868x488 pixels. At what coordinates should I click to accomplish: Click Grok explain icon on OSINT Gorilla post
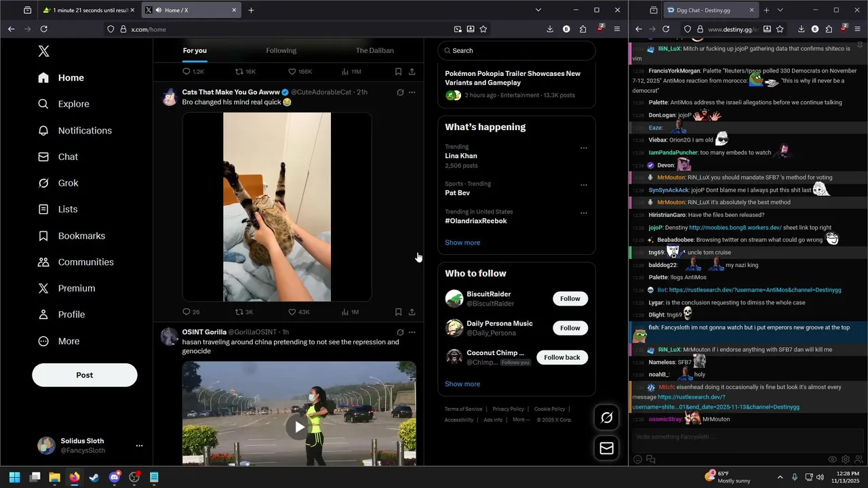(400, 332)
